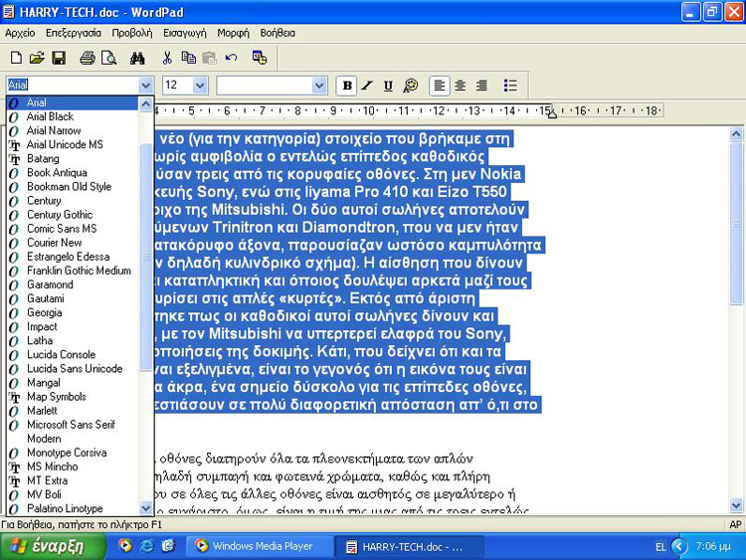Select Century Gothic font
746x560 pixels.
73,215
